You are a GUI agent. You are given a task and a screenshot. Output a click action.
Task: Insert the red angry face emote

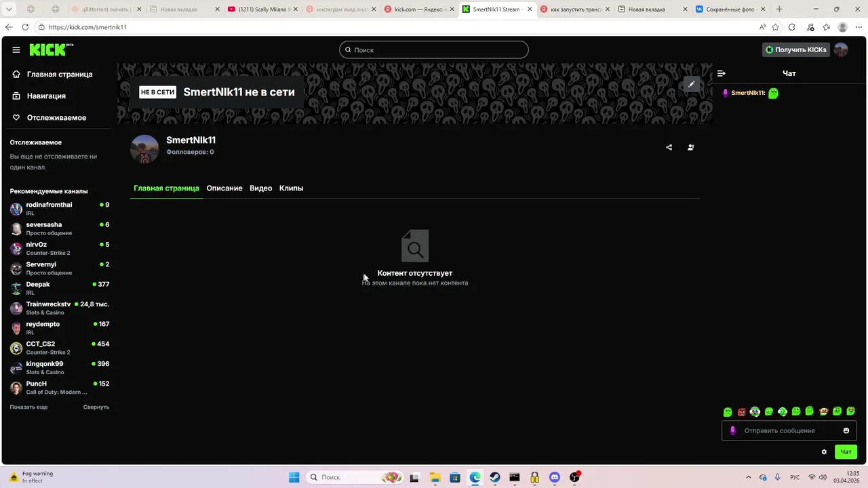point(742,411)
